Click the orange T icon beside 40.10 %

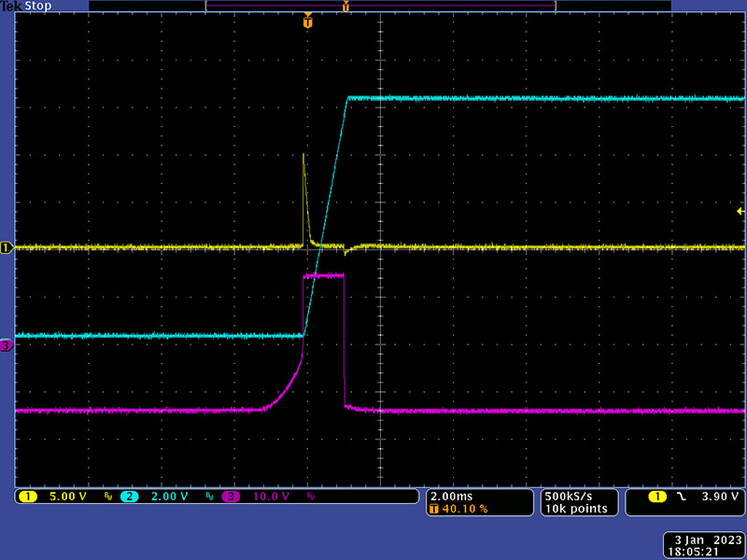point(434,509)
